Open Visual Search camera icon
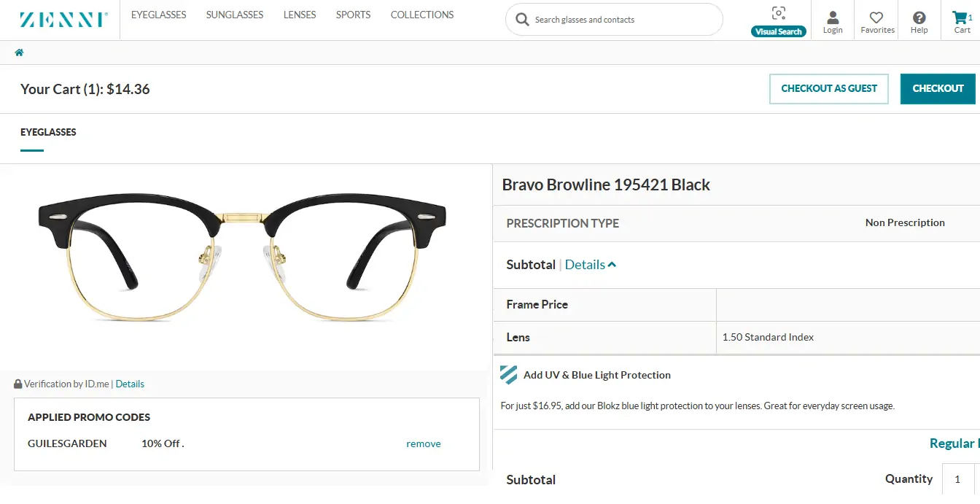980x504 pixels. coord(779,14)
